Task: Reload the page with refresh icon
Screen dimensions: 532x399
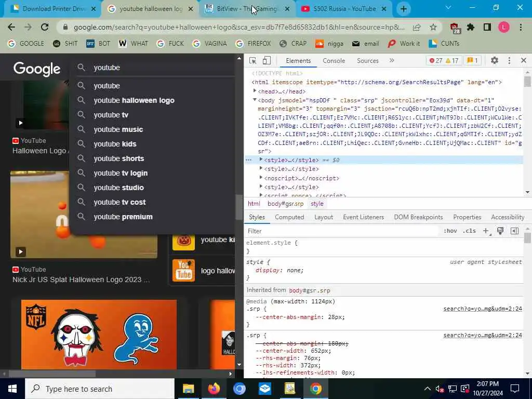Action: 45,27
